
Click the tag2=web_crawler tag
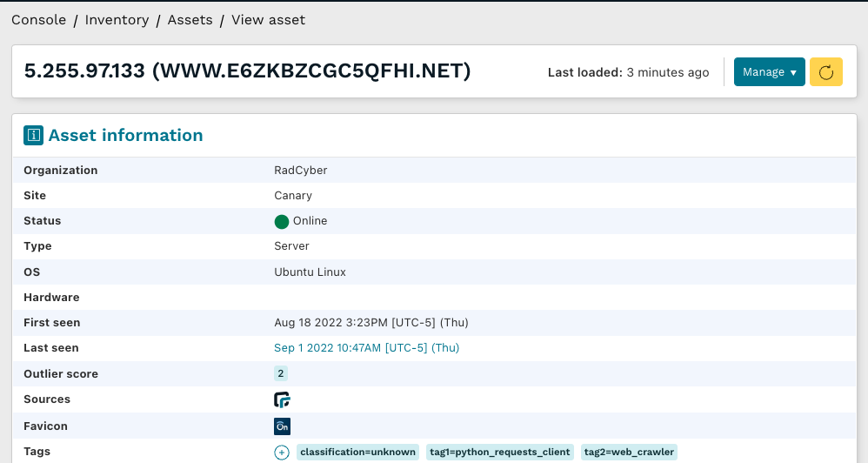[x=629, y=452]
